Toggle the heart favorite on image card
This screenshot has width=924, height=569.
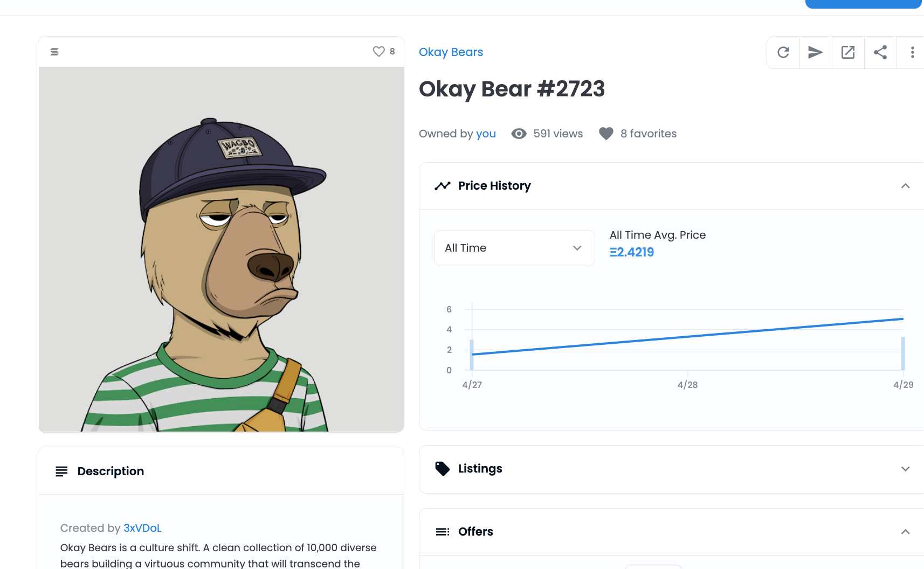coord(379,51)
